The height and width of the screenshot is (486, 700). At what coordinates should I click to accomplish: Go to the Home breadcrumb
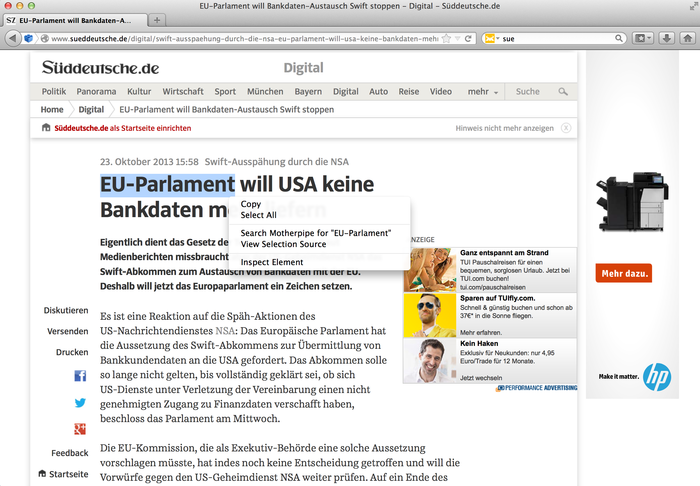coord(52,109)
